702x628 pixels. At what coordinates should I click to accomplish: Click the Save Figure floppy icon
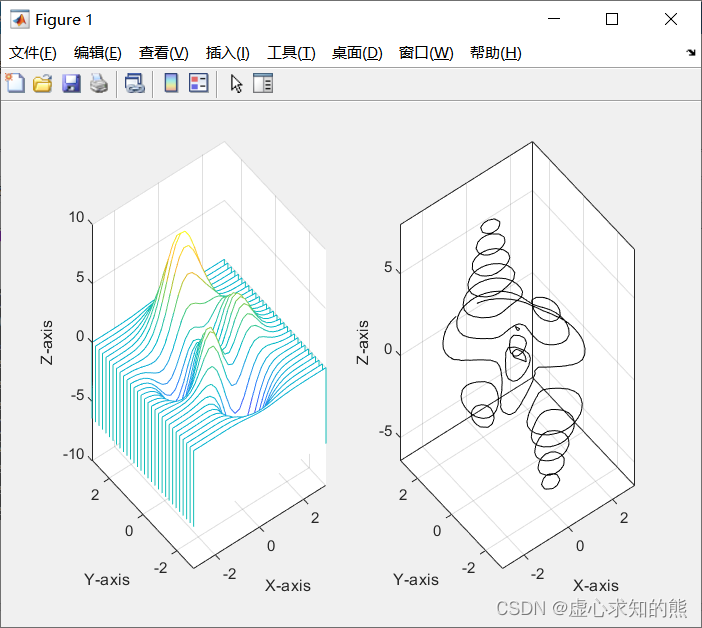point(71,83)
